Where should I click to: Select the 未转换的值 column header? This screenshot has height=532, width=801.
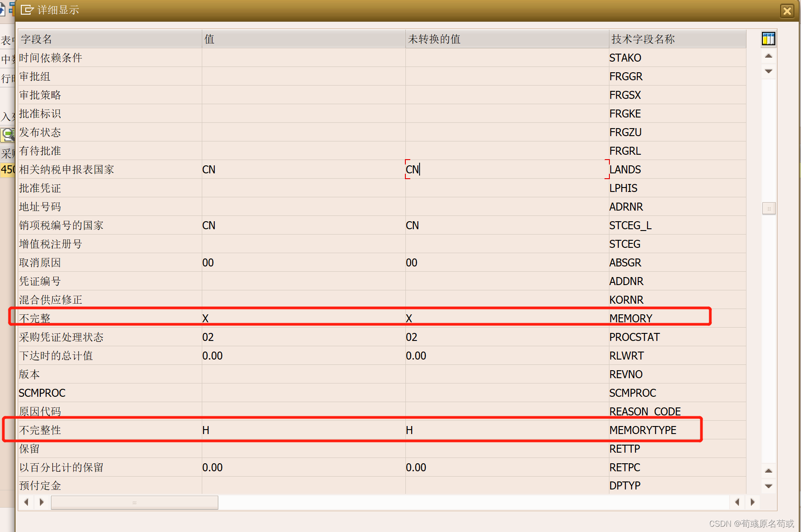coord(507,39)
